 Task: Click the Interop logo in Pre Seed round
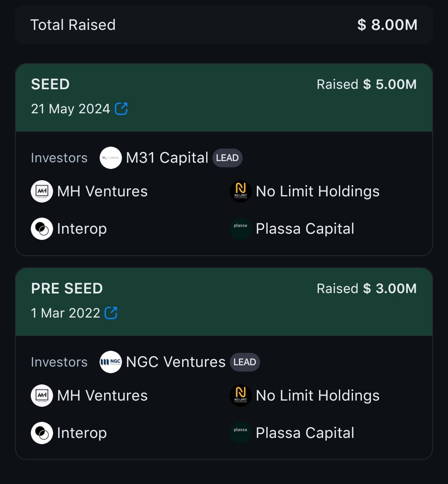pyautogui.click(x=41, y=433)
